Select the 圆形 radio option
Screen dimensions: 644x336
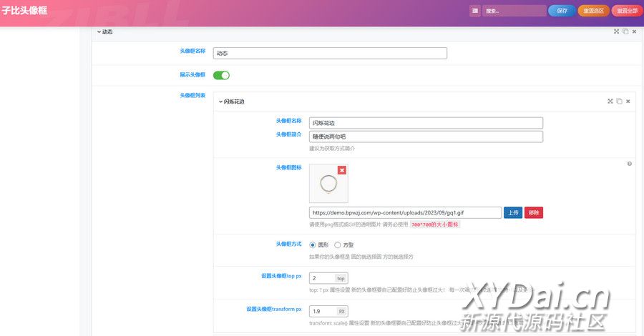pyautogui.click(x=313, y=244)
